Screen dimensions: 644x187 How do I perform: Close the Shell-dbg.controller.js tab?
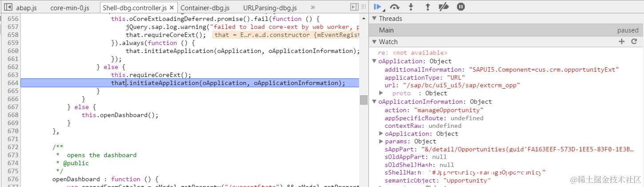click(172, 8)
